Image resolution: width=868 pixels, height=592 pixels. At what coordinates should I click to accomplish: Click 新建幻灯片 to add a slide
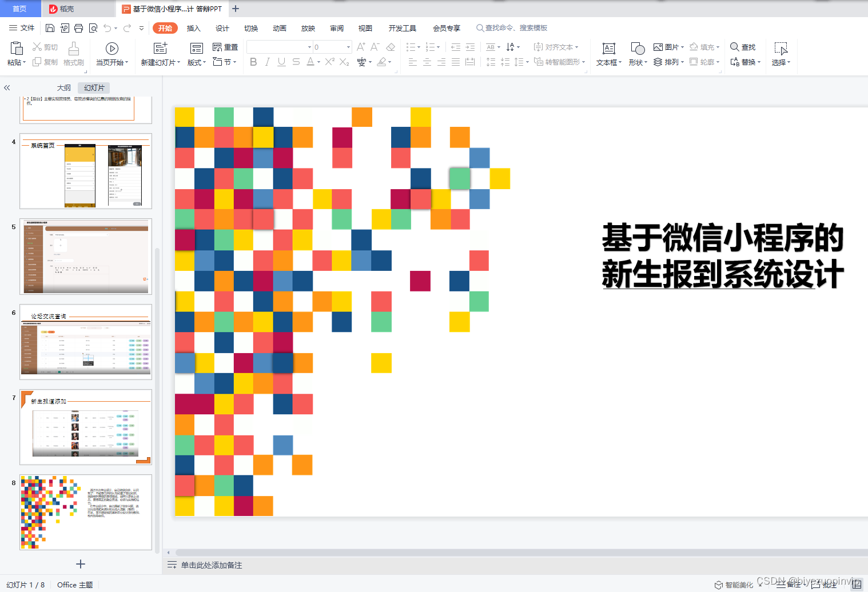pos(160,54)
